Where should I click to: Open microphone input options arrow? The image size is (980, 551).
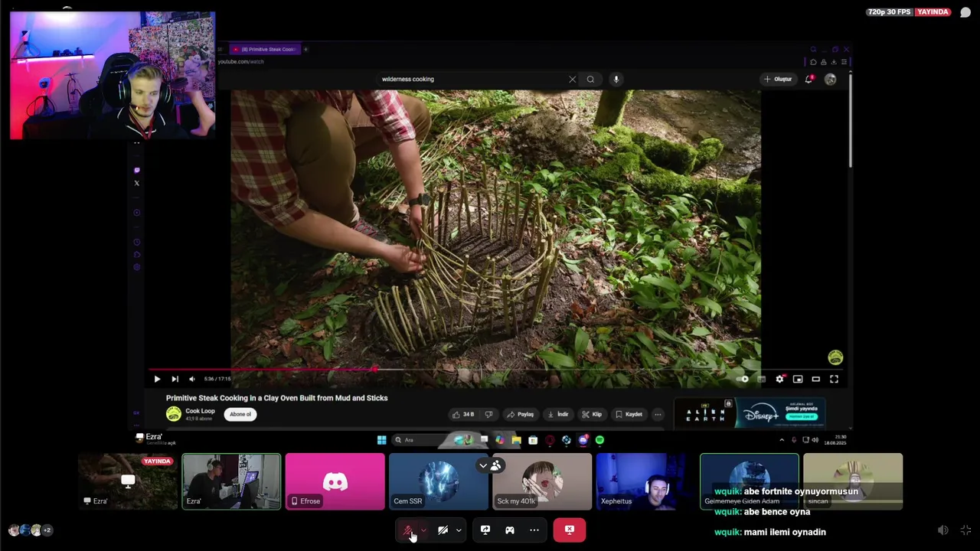[423, 530]
